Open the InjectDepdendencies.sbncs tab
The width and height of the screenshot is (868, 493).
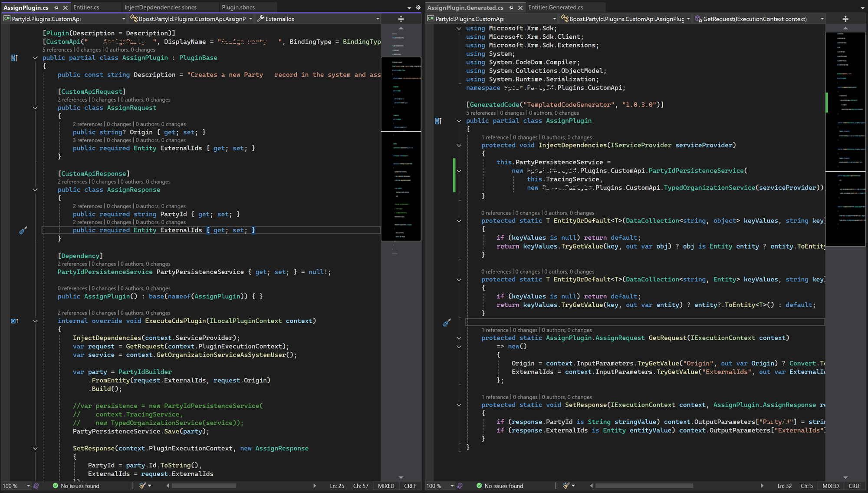(x=161, y=7)
